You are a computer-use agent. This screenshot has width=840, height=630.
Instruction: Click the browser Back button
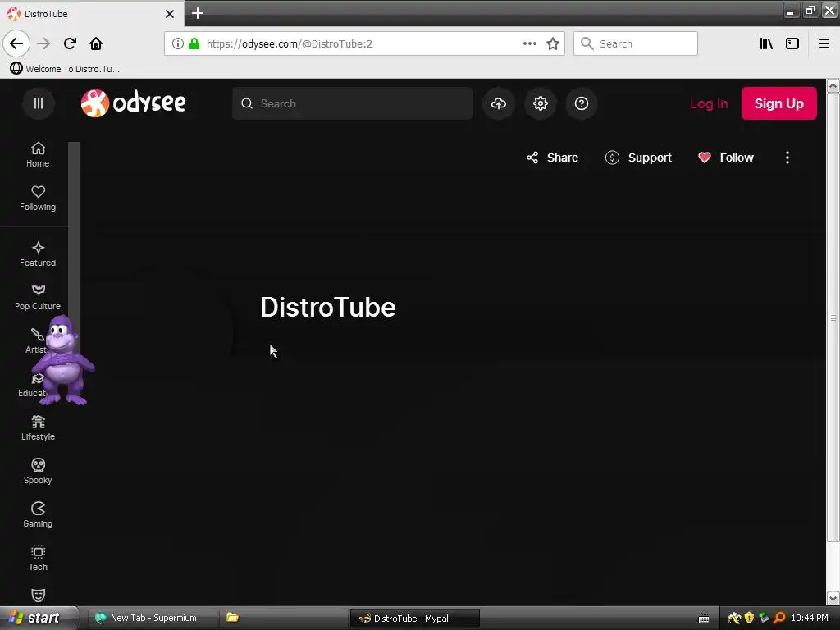tap(16, 43)
